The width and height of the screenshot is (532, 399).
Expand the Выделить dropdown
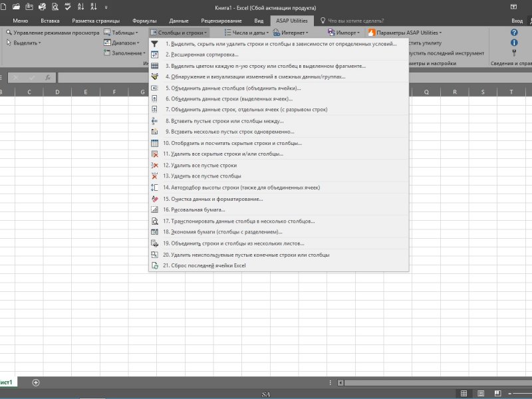click(x=24, y=43)
